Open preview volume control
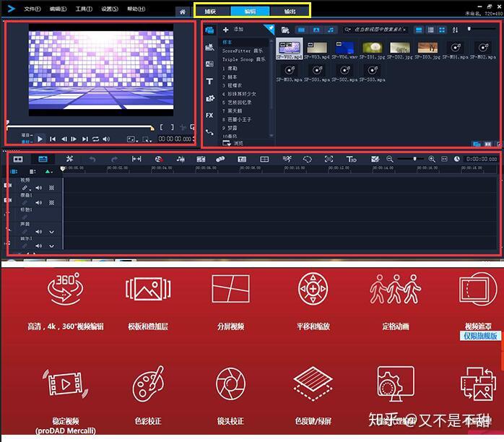 click(x=106, y=139)
